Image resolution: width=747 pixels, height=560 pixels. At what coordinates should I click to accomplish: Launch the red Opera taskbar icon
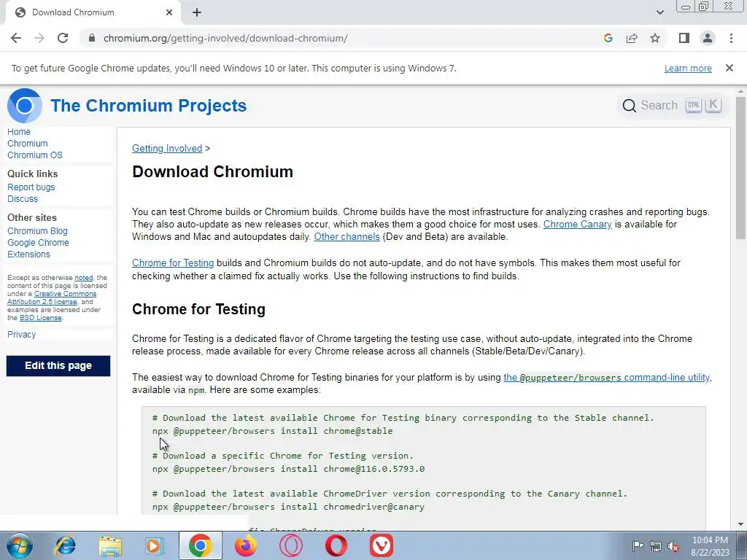(336, 545)
